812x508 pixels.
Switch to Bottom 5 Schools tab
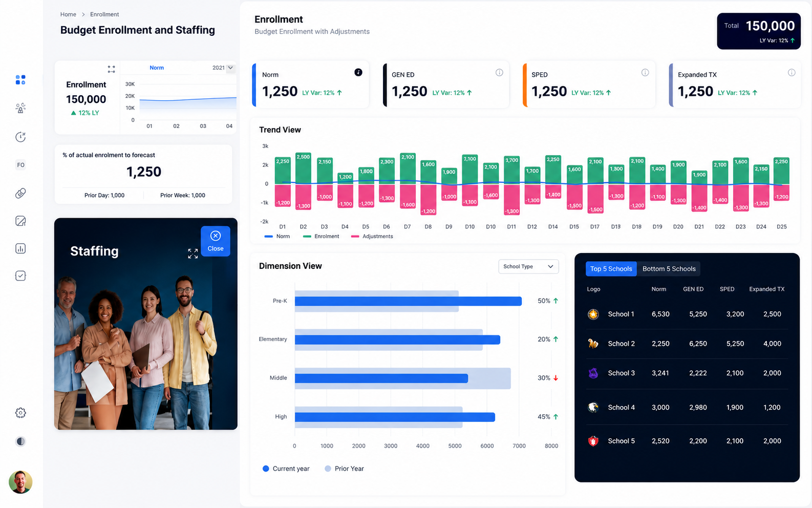(669, 269)
